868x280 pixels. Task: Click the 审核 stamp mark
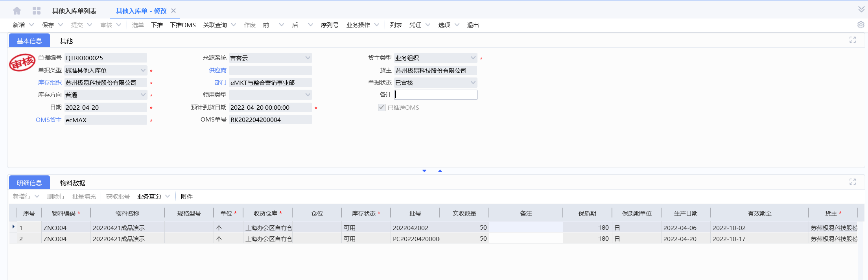22,63
